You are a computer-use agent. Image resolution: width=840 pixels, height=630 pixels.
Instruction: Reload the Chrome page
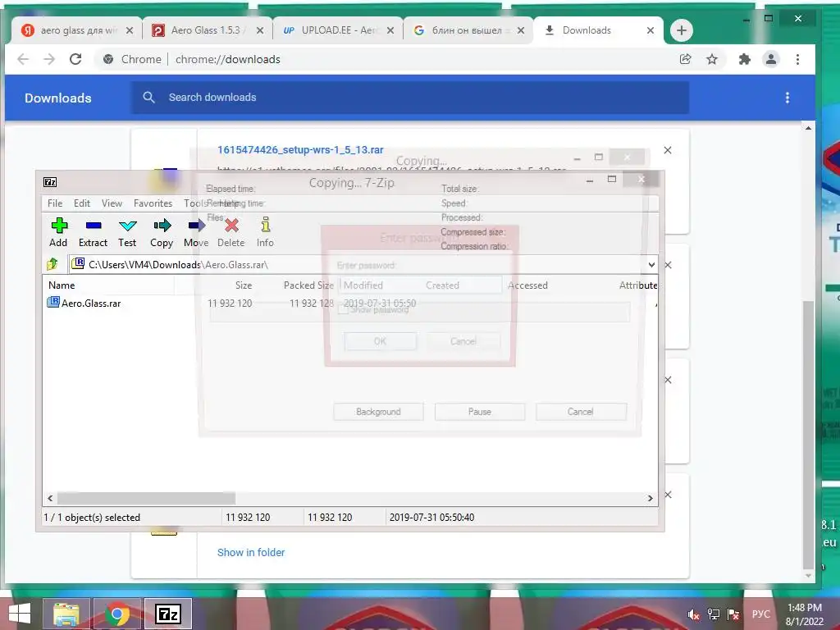pos(75,59)
